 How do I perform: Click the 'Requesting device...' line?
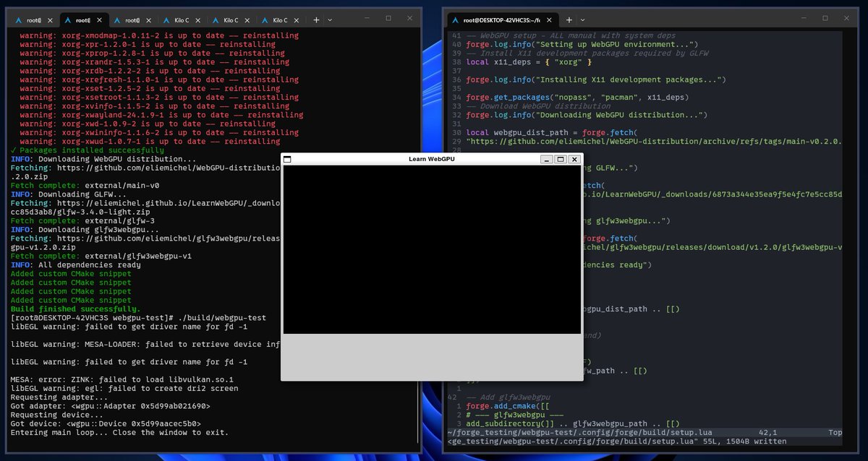[x=58, y=415]
